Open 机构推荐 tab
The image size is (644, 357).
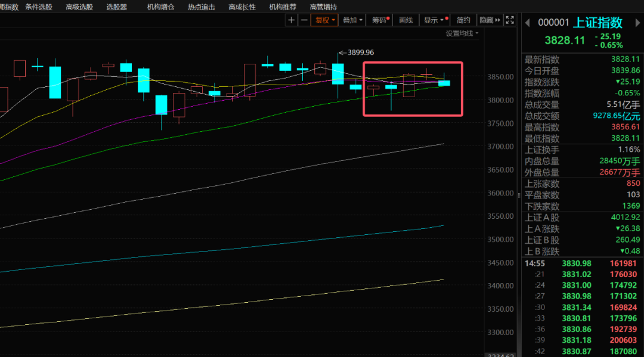283,7
